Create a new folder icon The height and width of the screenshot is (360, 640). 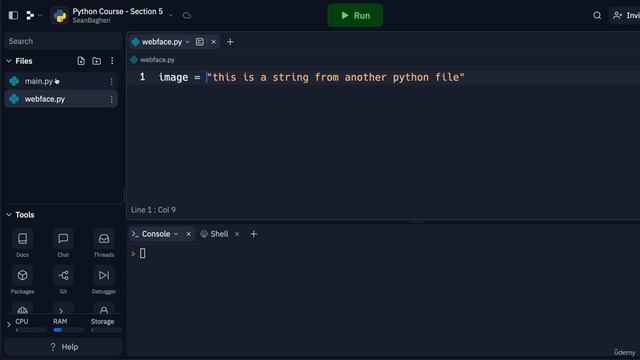point(96,61)
